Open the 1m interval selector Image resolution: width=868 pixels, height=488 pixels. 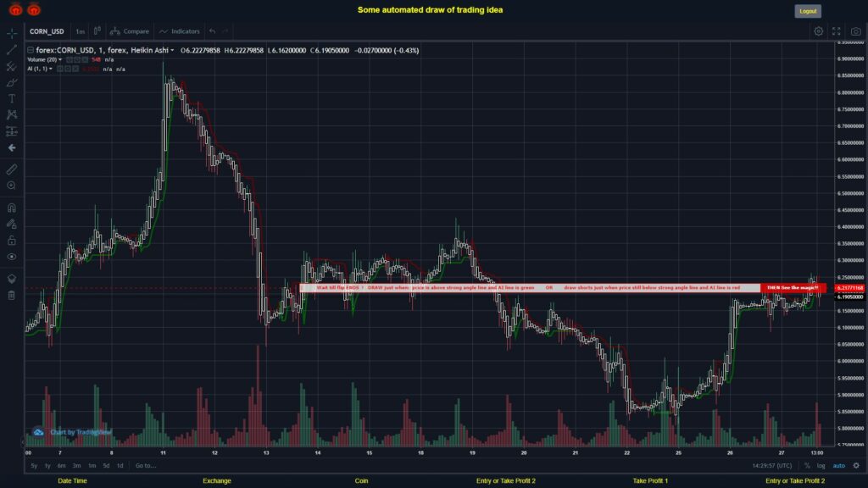[81, 31]
